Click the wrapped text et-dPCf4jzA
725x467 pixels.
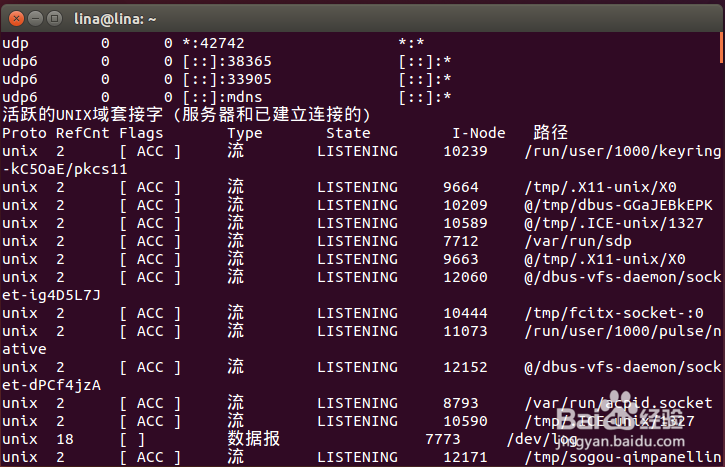51,386
